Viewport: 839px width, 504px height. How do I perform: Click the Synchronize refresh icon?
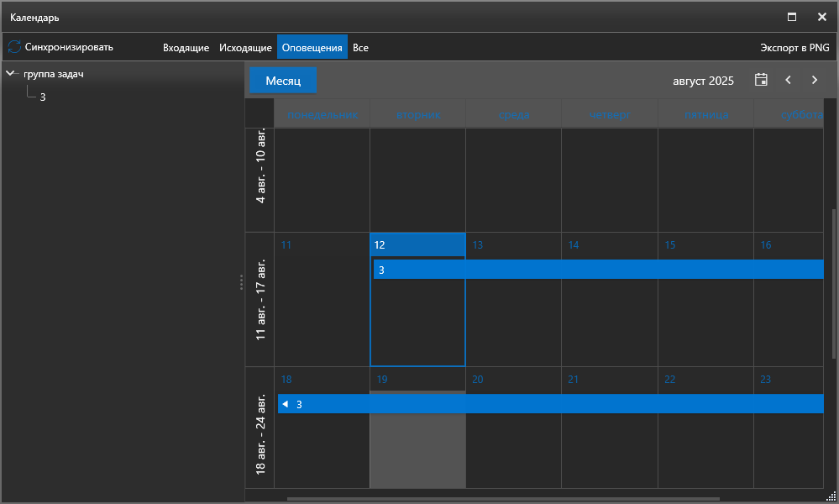14,47
